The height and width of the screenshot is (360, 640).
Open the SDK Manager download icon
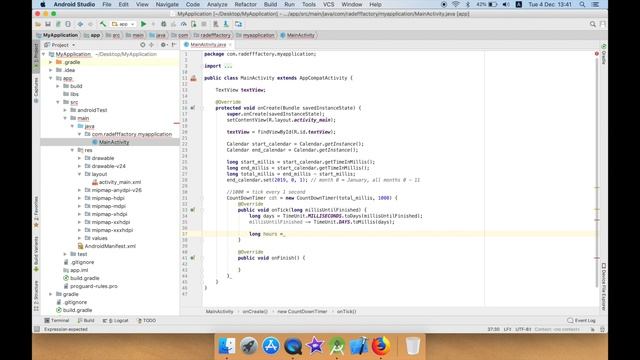(x=226, y=24)
